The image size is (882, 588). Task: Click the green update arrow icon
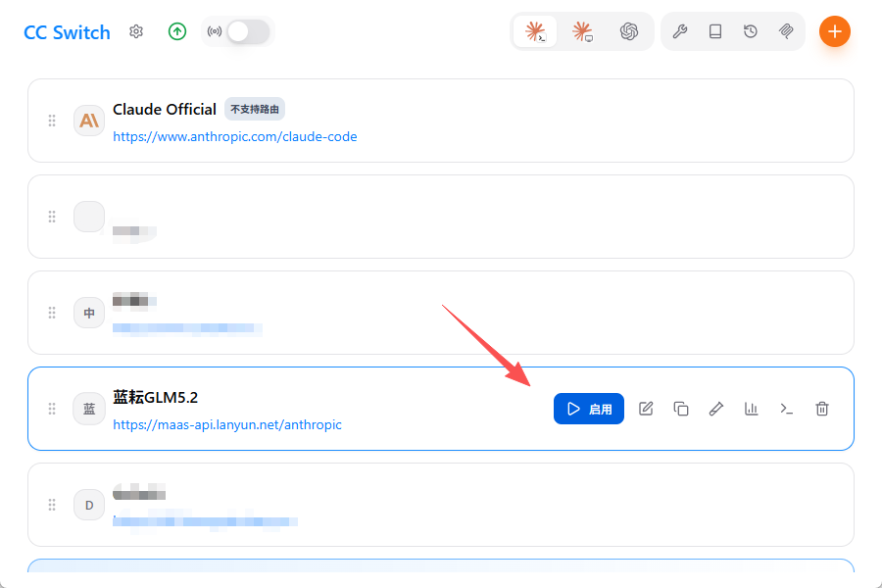177,31
